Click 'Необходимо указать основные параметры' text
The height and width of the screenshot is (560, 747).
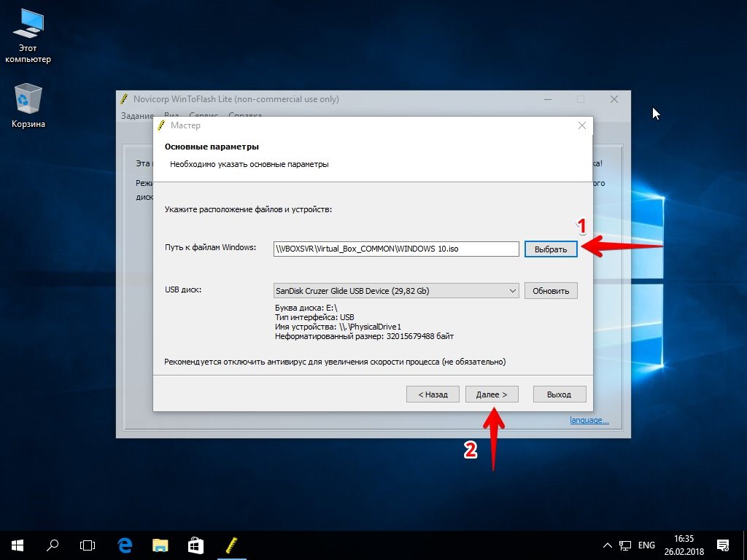(x=249, y=164)
